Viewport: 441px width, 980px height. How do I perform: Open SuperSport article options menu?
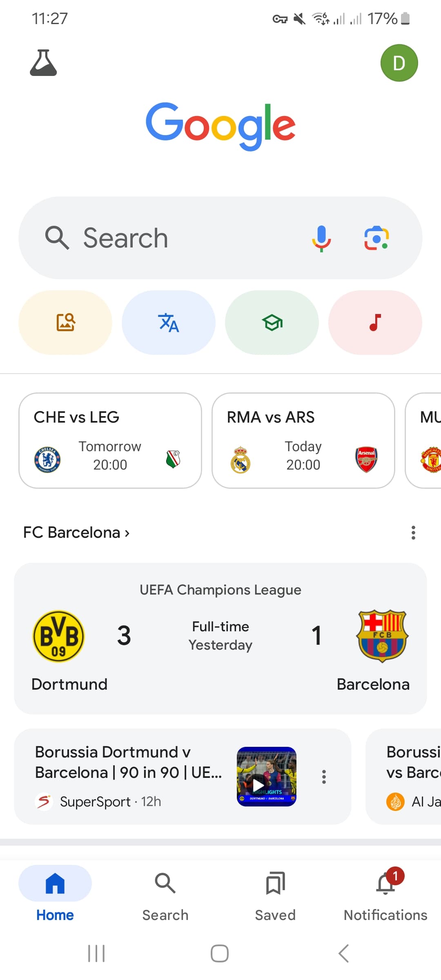[324, 777]
